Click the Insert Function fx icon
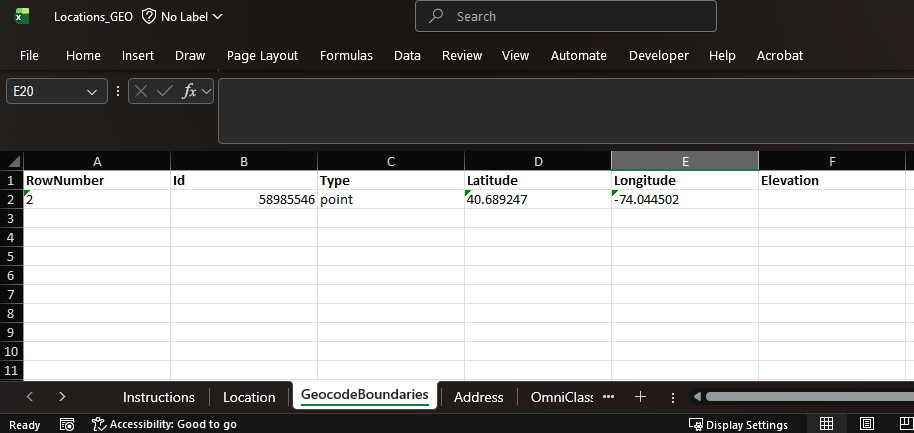Screen dimensions: 914x433 point(189,91)
